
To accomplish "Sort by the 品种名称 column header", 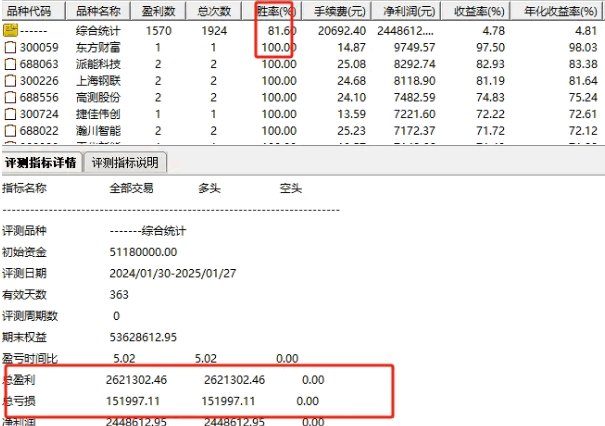I will tap(98, 11).
